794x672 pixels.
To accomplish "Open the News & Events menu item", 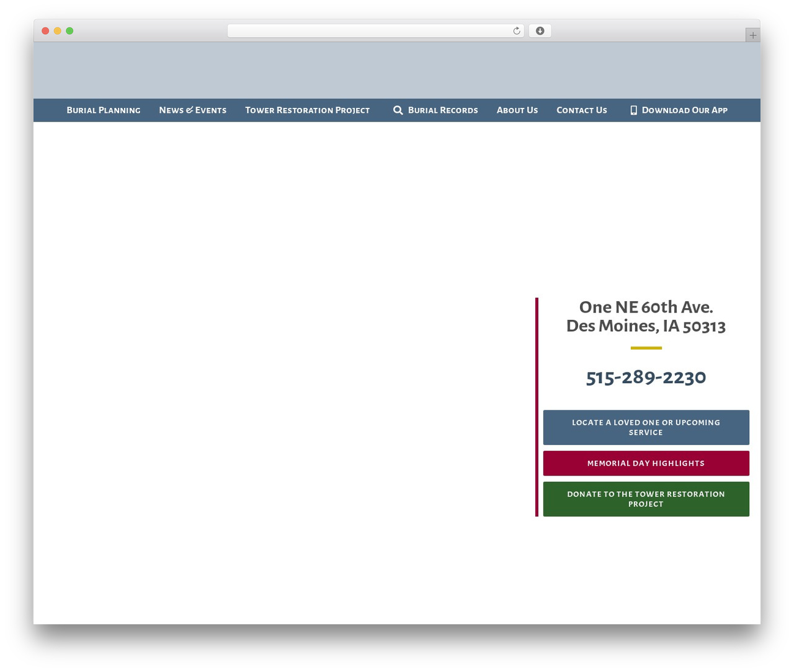I will (x=192, y=110).
